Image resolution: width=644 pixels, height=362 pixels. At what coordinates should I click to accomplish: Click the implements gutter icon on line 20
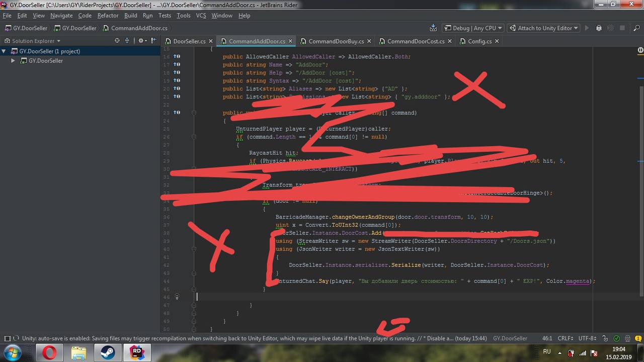coord(177,88)
